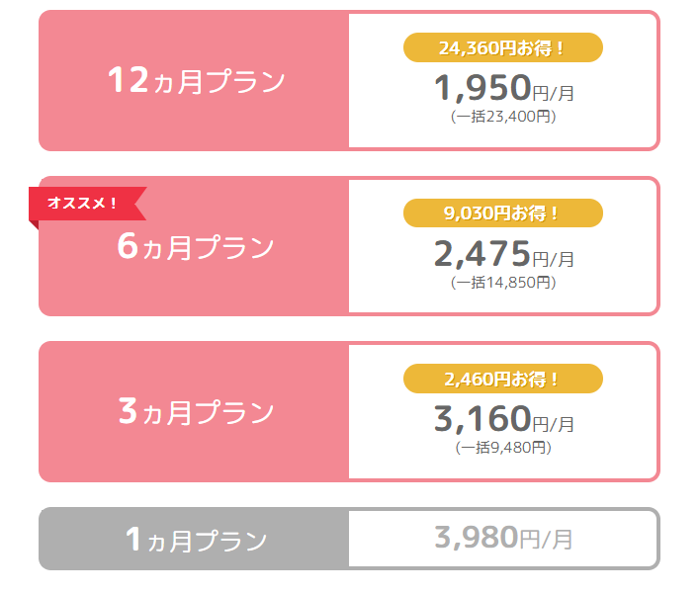Click the 24,360円お得！ yellow badge
Screen dimensions: 700x594
point(502,46)
